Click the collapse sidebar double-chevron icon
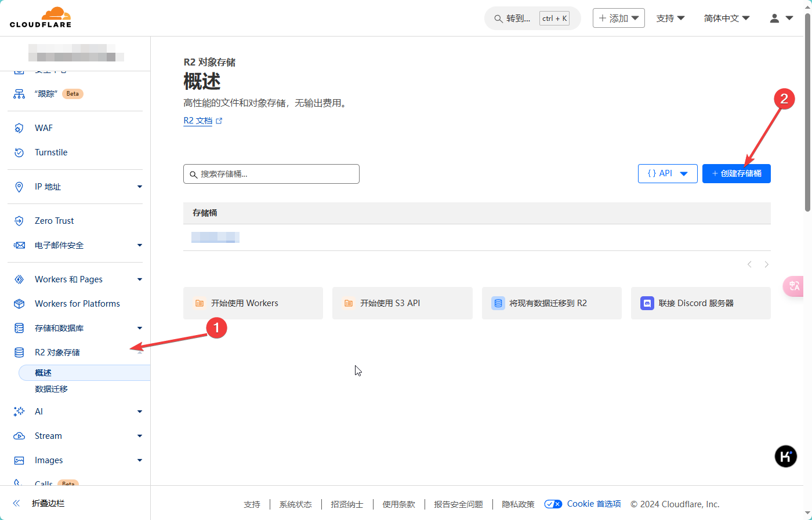 (16, 503)
